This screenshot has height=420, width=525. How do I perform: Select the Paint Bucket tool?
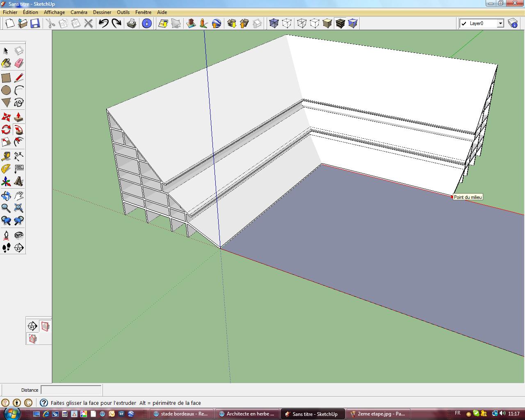point(6,64)
